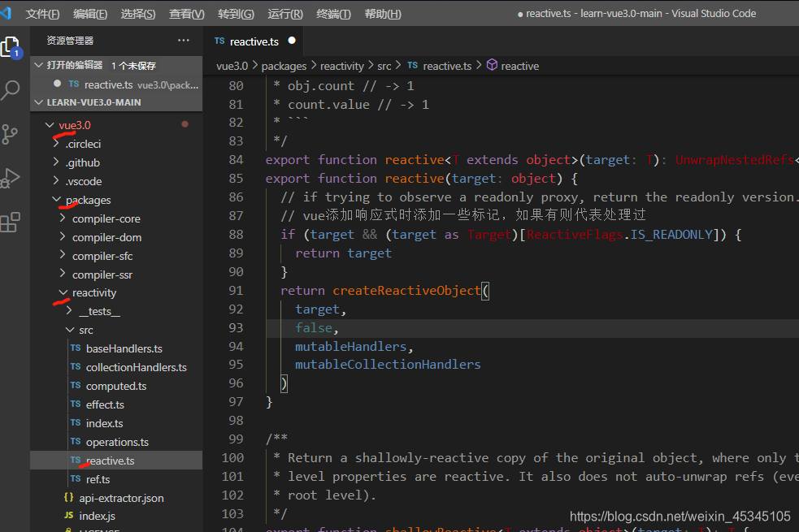This screenshot has width=799, height=532.
Task: Click createReactiveObject on line 91
Action: [x=406, y=290]
